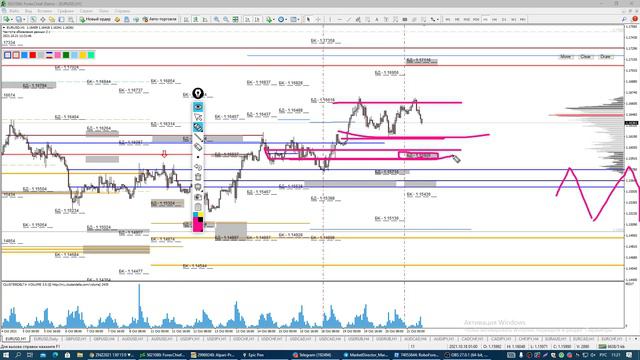Viewport: 640px width, 360px height.
Task: Toggle the AutoTrading button
Action: (x=159, y=19)
